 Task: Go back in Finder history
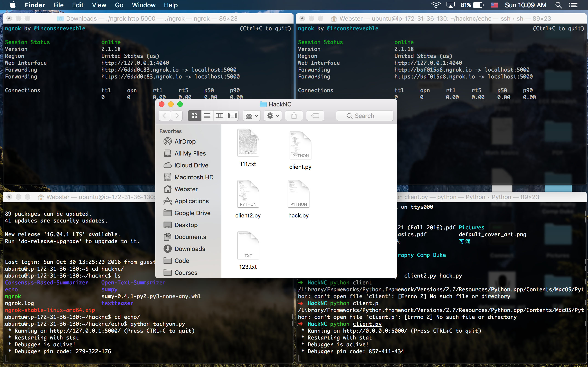[x=164, y=116]
